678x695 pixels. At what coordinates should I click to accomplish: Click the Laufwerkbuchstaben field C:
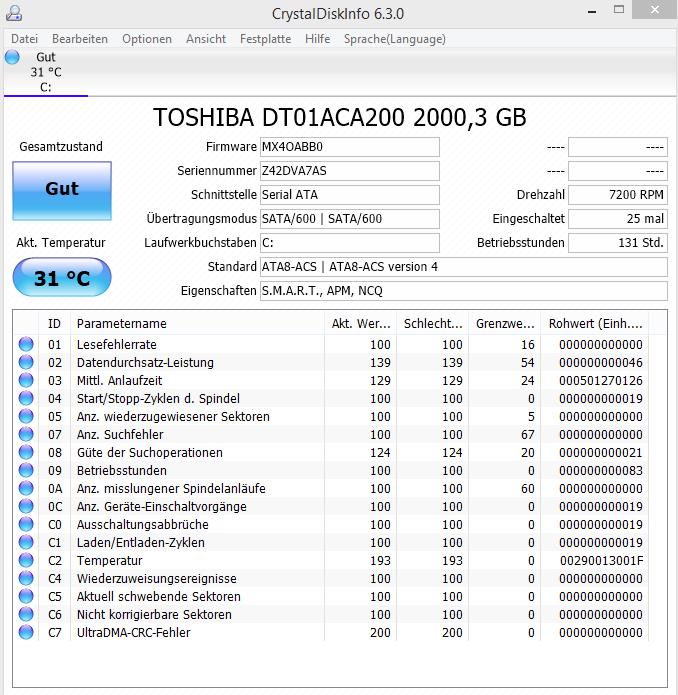[350, 242]
